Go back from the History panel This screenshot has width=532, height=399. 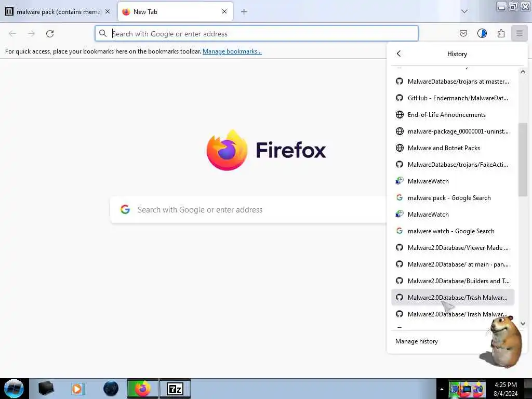coord(398,54)
